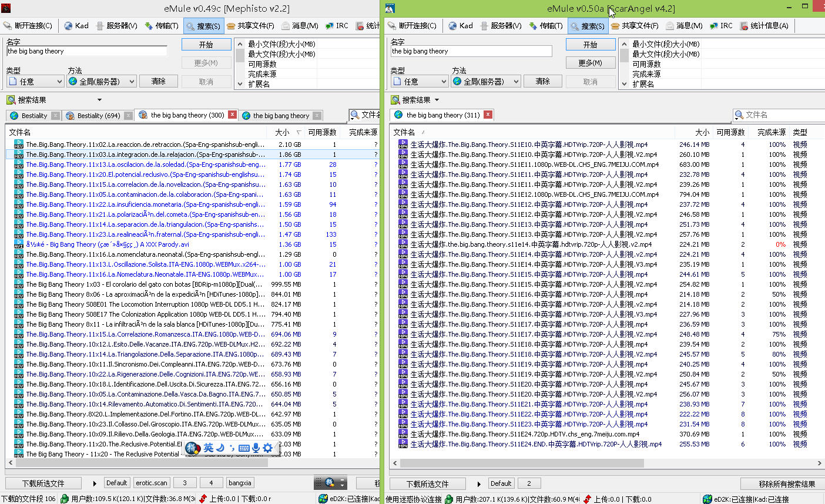The height and width of the screenshot is (504, 825).
Task: Open IRC in the Mephisto window toolbar
Action: click(337, 25)
